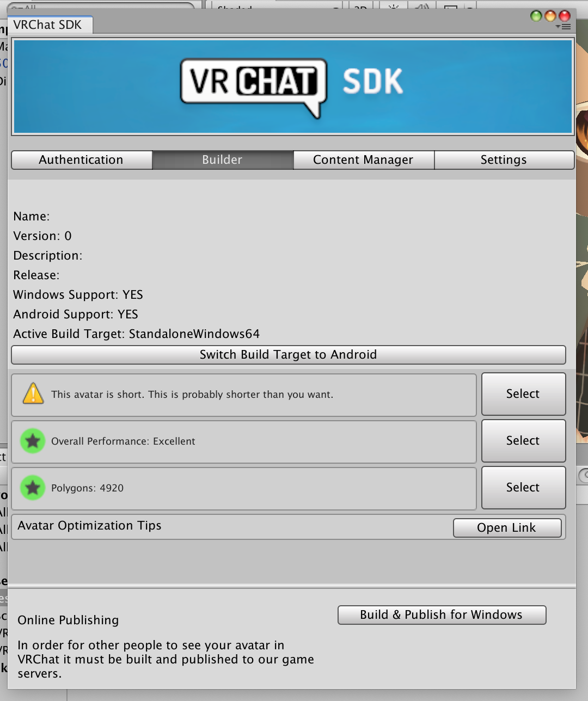Click the VRChat SDK banner logo
This screenshot has height=701, width=588.
(x=292, y=87)
